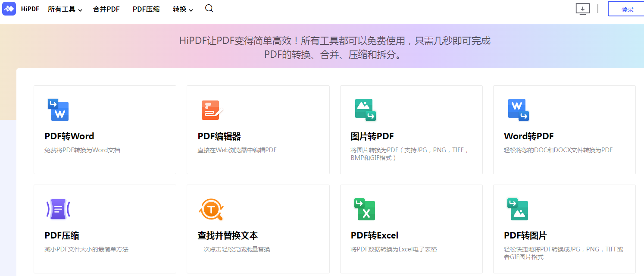Click the download icon near the top right
This screenshot has height=276, width=644.
[583, 9]
